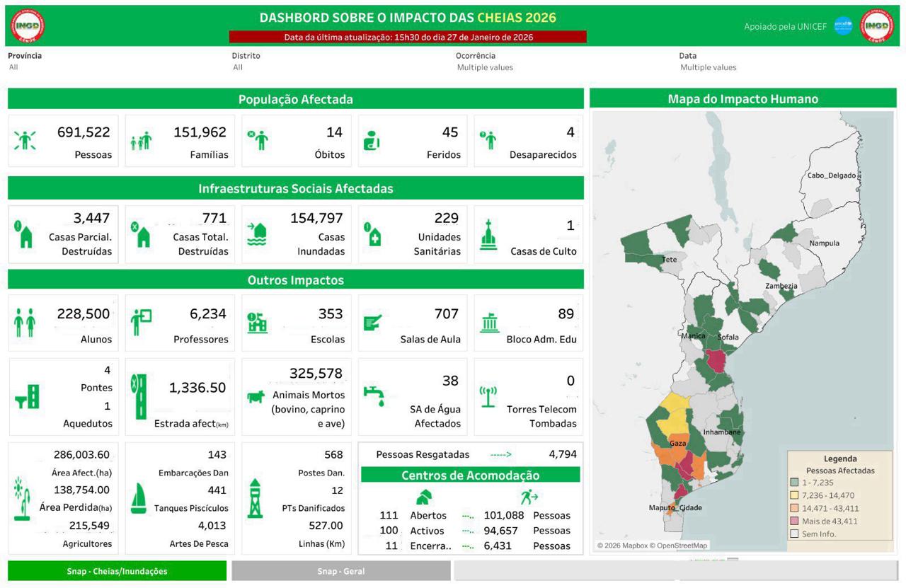Click the yellow '7,236 - 14,470' swatch
This screenshot has width=906, height=588.
tap(793, 495)
